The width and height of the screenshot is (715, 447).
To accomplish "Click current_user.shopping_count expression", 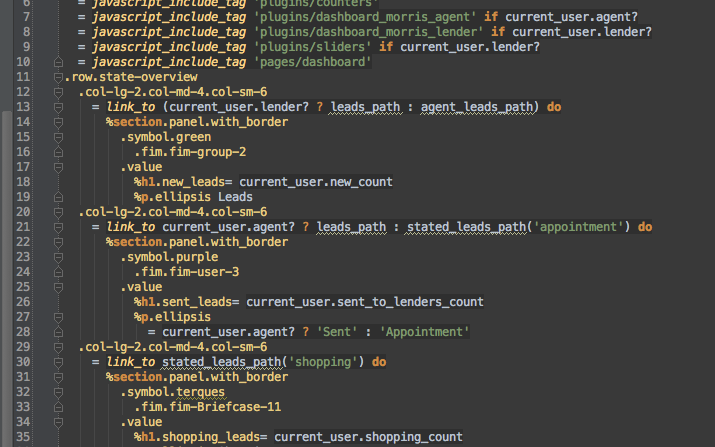I will point(368,437).
